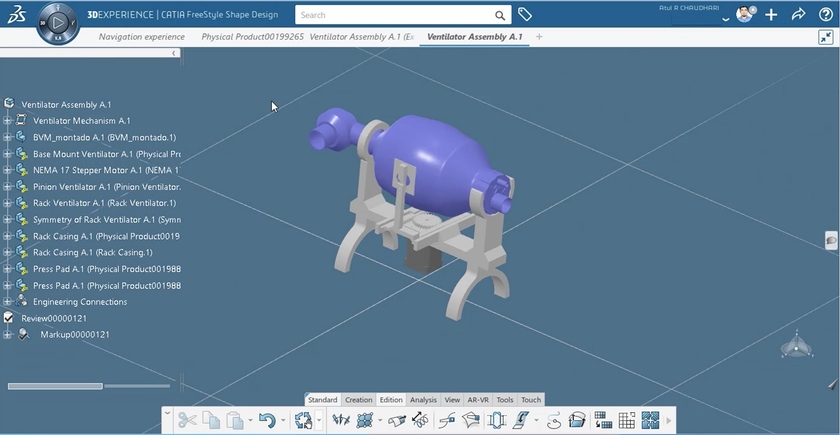Open the Navigation experience tab
Screen dimensions: 840x435
pyautogui.click(x=141, y=37)
